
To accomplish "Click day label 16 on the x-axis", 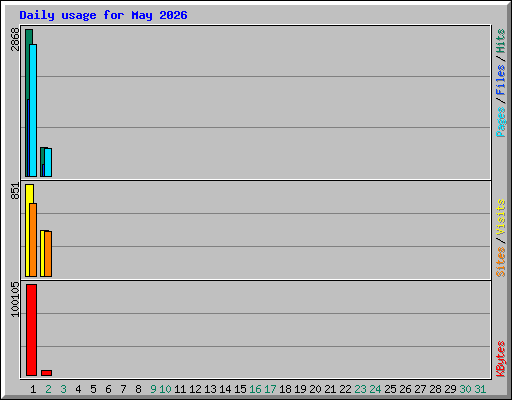I will pyautogui.click(x=255, y=389).
